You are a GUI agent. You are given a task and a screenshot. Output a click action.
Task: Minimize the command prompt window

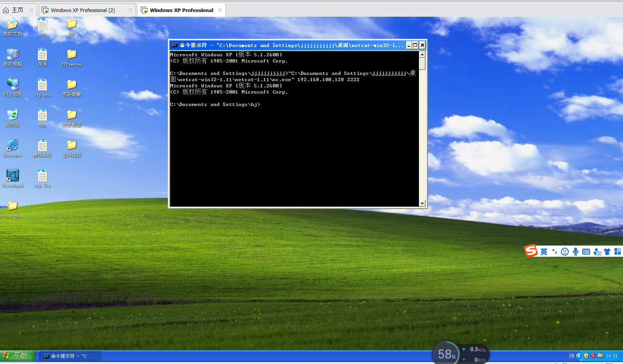click(x=409, y=45)
